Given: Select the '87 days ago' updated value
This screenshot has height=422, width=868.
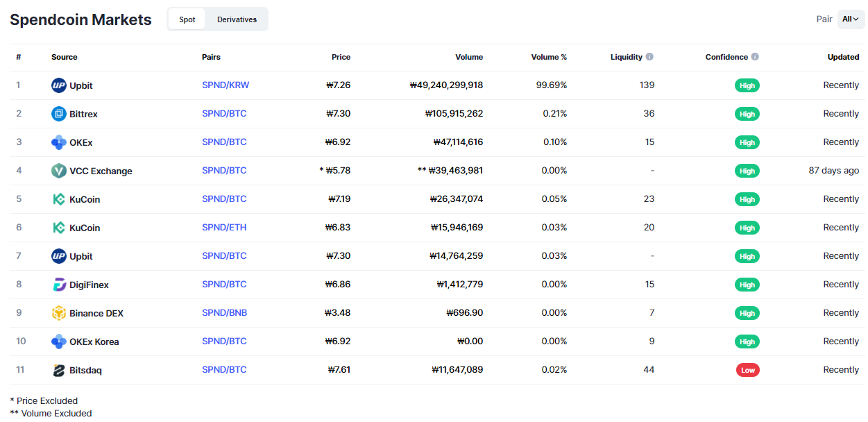Looking at the screenshot, I should click(x=834, y=171).
